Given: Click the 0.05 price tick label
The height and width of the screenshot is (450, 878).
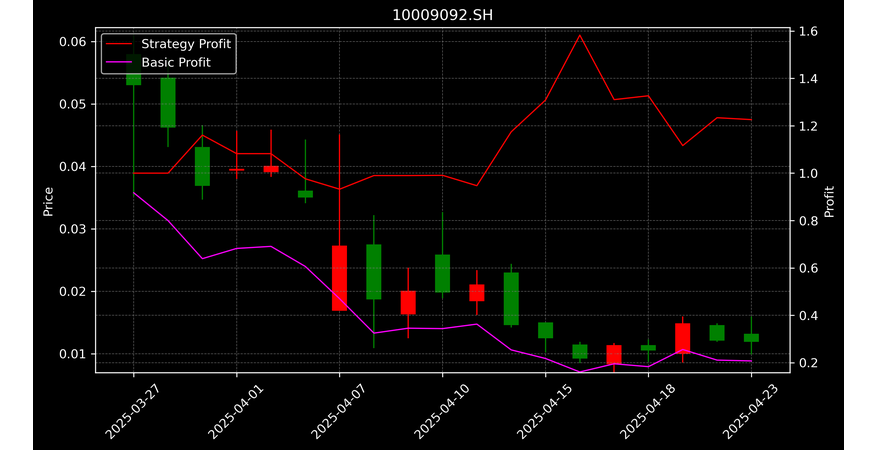Looking at the screenshot, I should [73, 105].
